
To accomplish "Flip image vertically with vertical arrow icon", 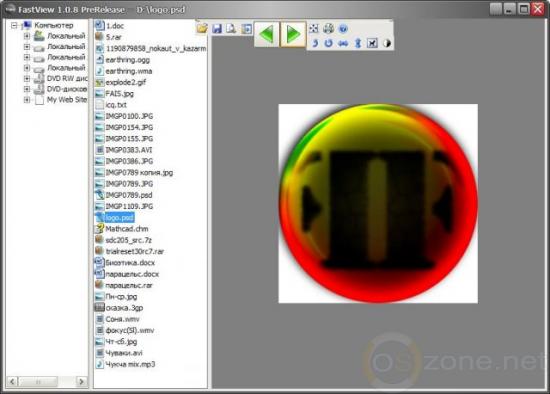I will point(357,43).
